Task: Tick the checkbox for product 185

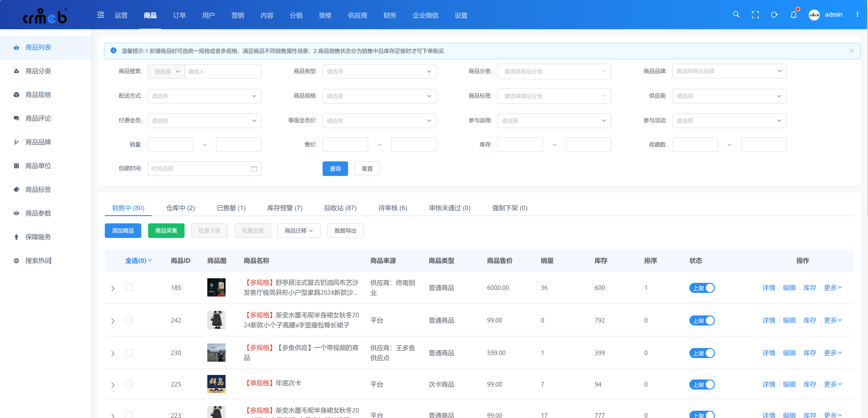Action: pos(129,287)
